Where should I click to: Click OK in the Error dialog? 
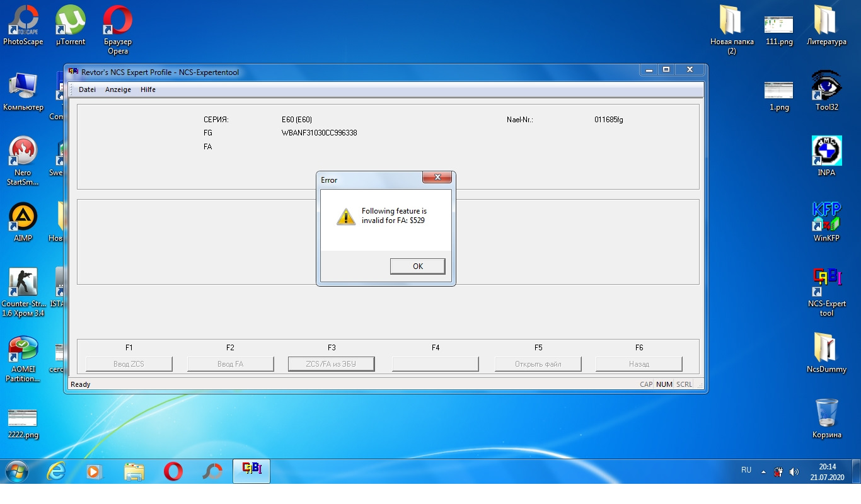point(417,266)
